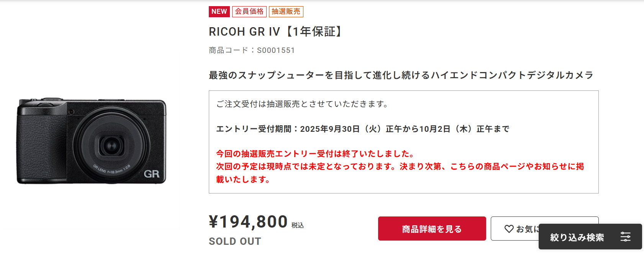Click the SOLD OUT status label
The width and height of the screenshot is (644, 254).
pos(235,241)
